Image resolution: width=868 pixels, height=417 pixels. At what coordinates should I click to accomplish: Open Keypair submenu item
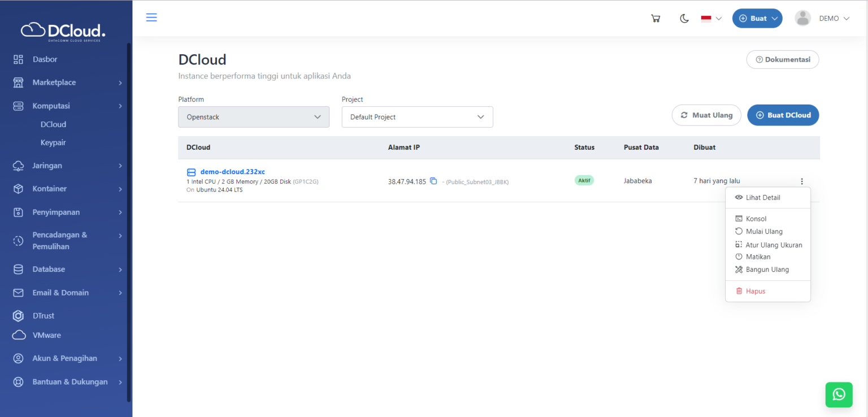tap(53, 142)
